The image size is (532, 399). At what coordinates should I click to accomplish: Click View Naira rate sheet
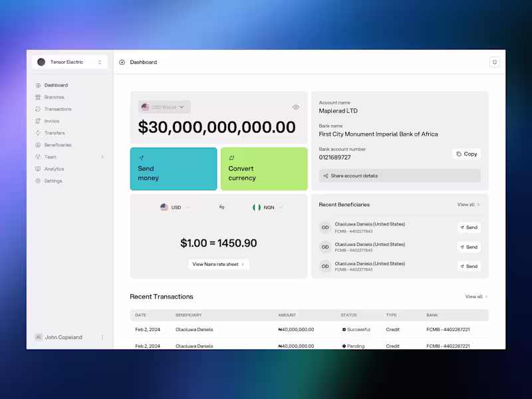point(219,264)
